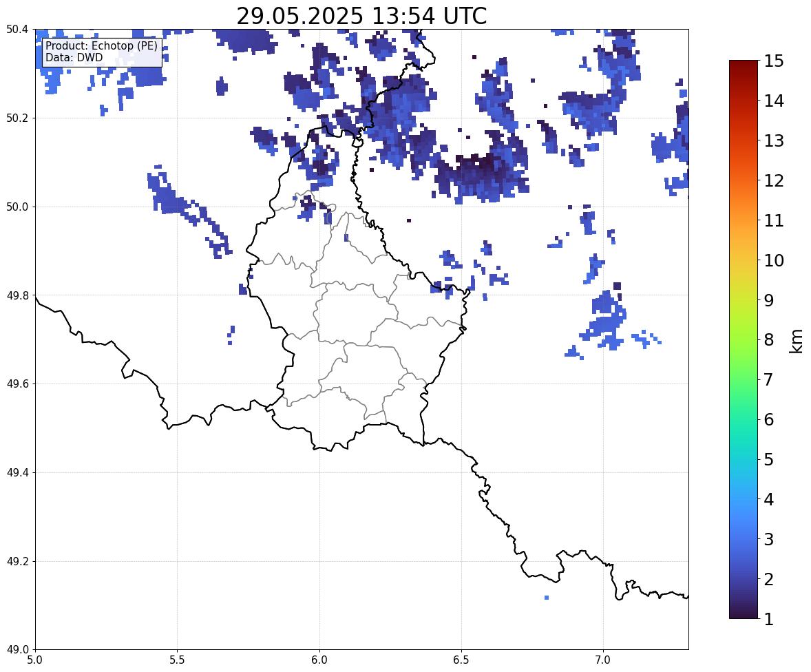Click the colorbar label '8'
The height and width of the screenshot is (672, 811).
point(769,340)
